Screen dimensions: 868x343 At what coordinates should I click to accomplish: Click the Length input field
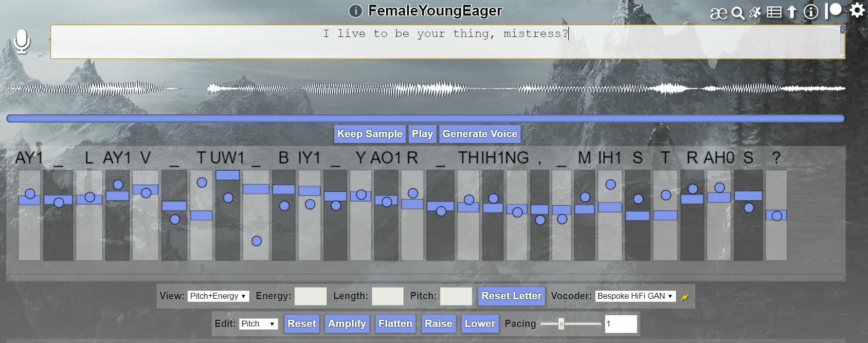pyautogui.click(x=387, y=296)
